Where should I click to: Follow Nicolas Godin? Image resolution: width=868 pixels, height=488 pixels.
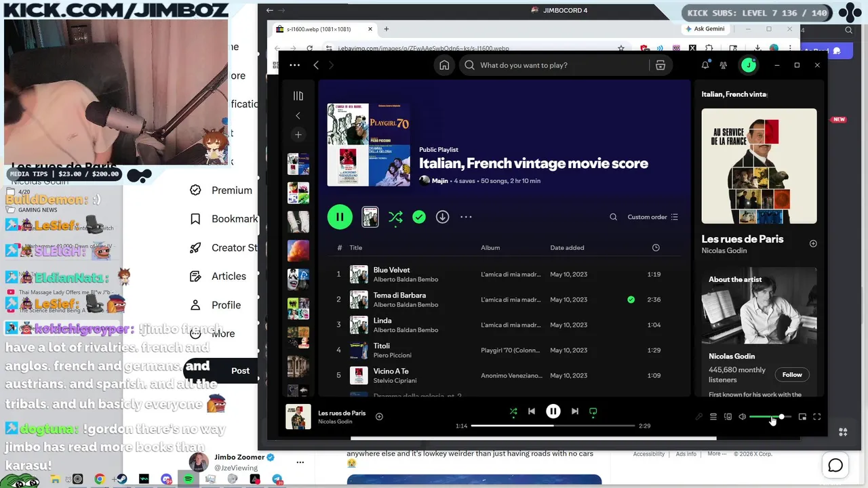(x=791, y=375)
